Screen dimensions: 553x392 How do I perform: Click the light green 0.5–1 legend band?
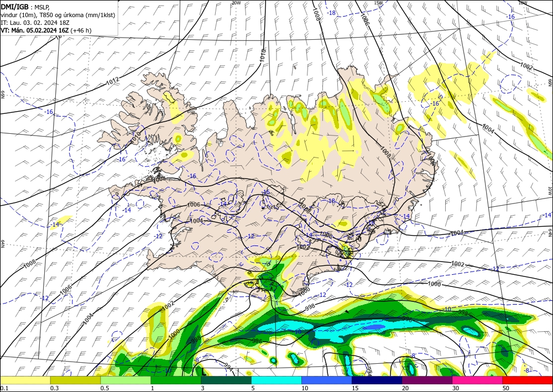pyautogui.click(x=126, y=380)
